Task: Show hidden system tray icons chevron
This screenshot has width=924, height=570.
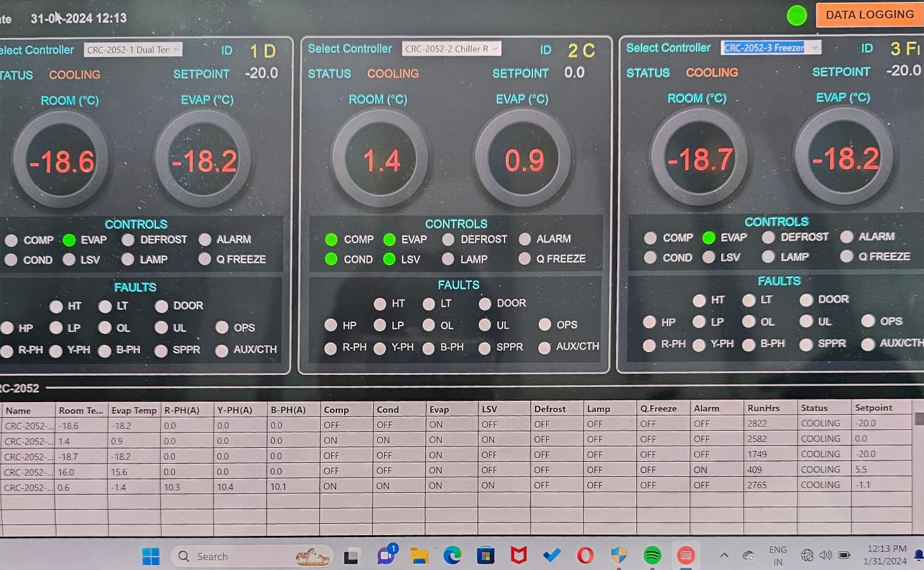Action: tap(724, 555)
